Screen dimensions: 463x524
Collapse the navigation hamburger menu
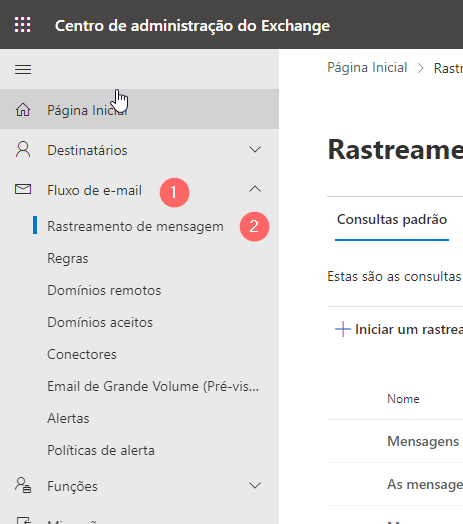(23, 70)
